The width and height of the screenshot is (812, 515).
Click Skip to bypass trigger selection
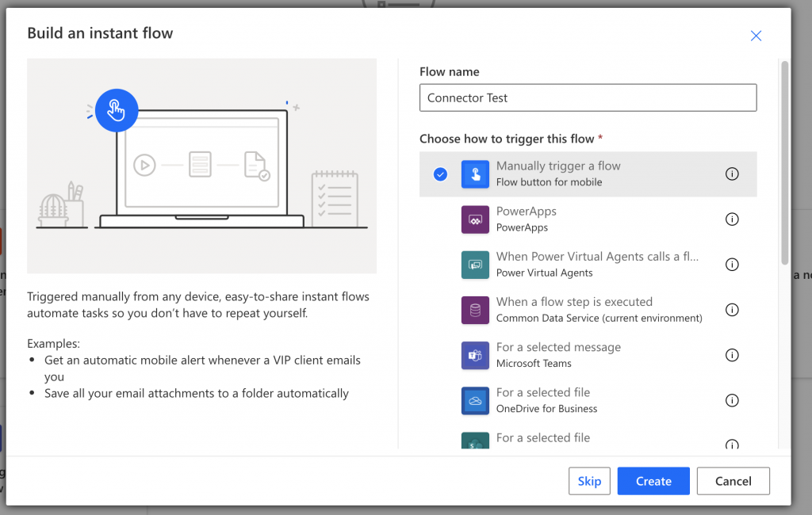click(x=589, y=481)
